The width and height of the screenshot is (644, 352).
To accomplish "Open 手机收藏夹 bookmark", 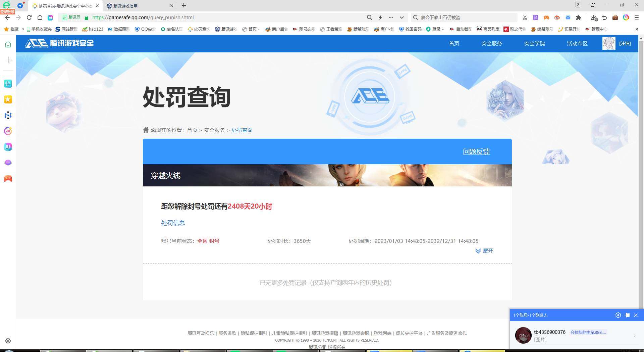I will point(39,29).
